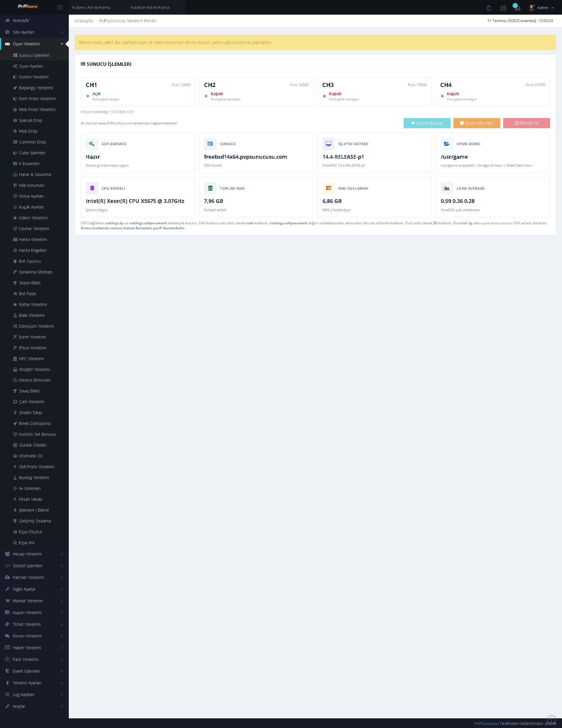
Task: Click the SSH Durumu key icon
Action: coord(92,144)
